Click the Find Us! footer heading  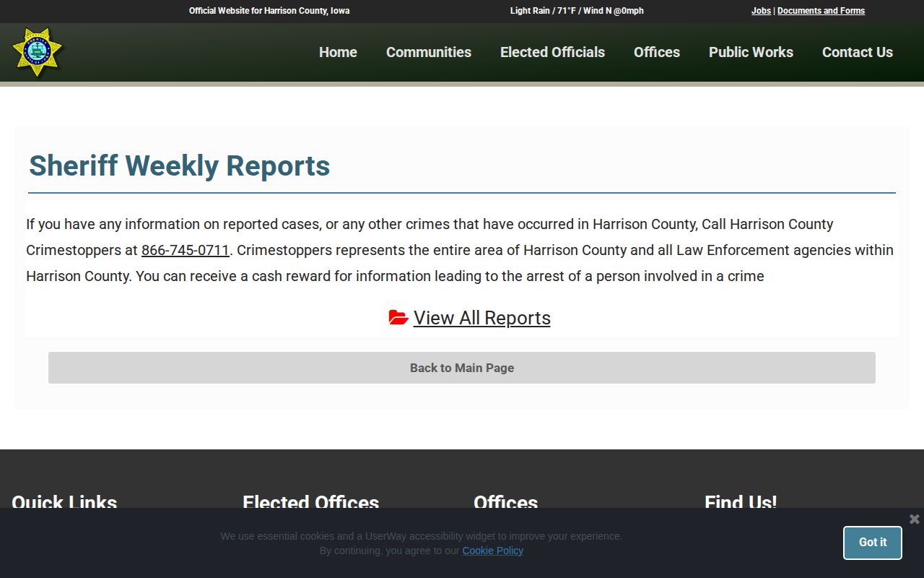click(x=741, y=502)
